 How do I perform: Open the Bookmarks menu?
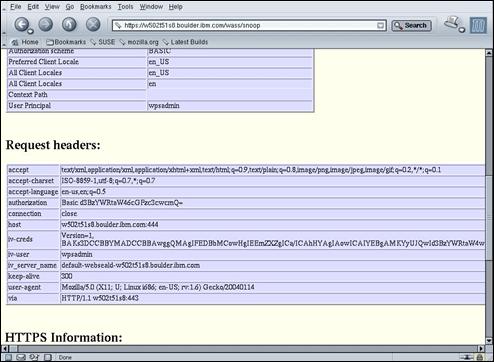click(x=96, y=7)
